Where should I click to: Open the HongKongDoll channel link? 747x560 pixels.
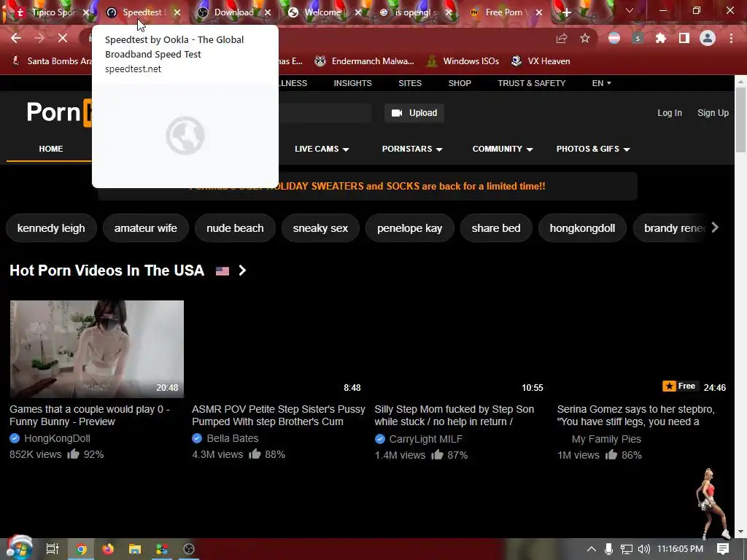coord(57,438)
